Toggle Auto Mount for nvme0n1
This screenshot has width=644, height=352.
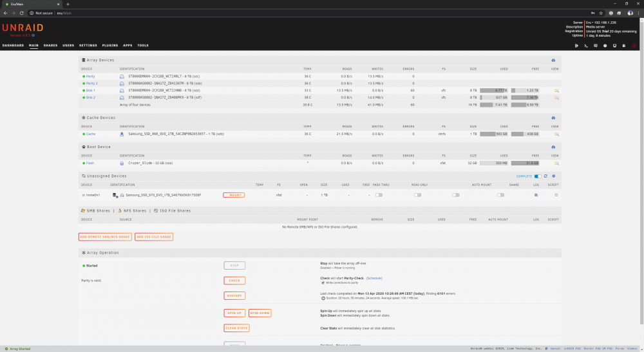[x=456, y=195]
